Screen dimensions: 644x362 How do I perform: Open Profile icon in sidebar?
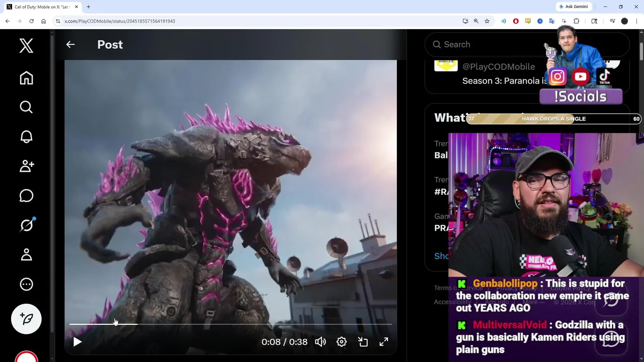pos(26,254)
